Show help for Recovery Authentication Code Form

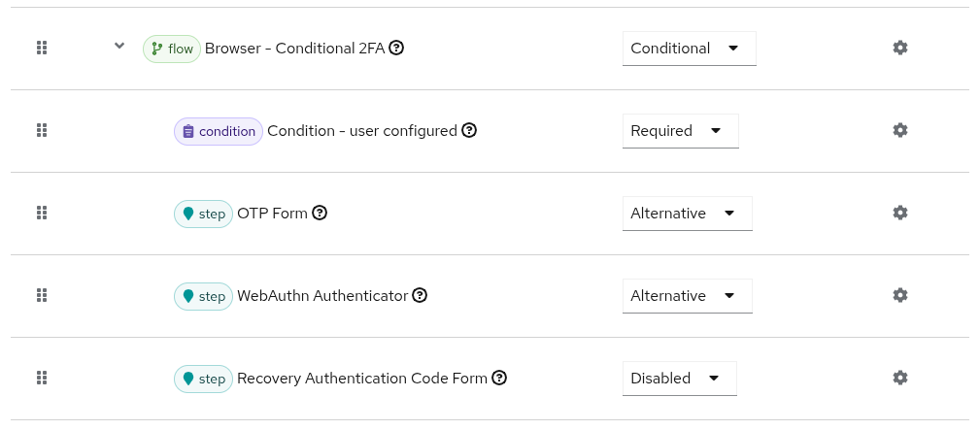[499, 378]
